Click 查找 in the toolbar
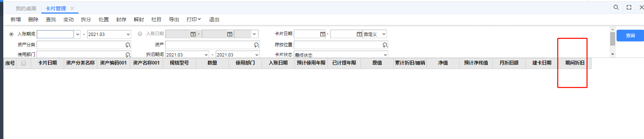The width and height of the screenshot is (644, 139). (x=51, y=19)
